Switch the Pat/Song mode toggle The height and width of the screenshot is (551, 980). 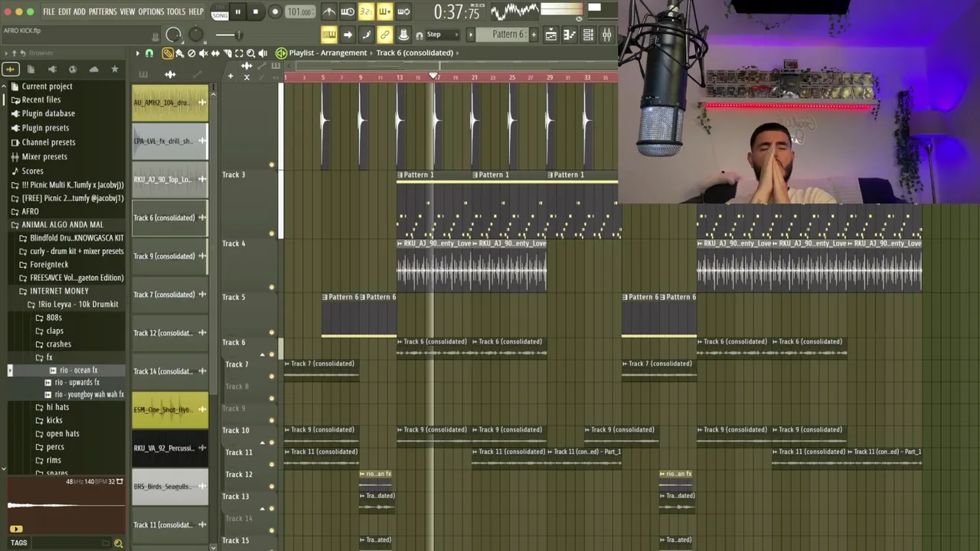(220, 12)
